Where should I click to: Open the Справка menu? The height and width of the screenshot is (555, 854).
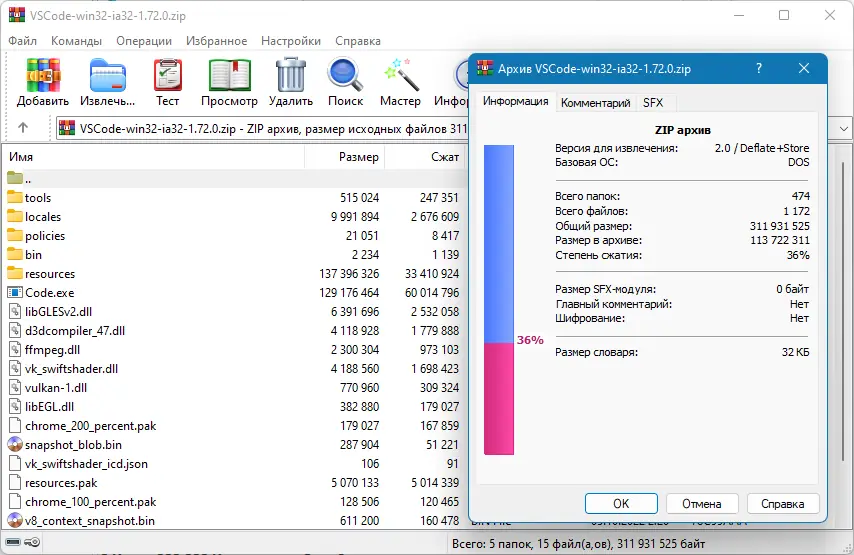click(358, 41)
